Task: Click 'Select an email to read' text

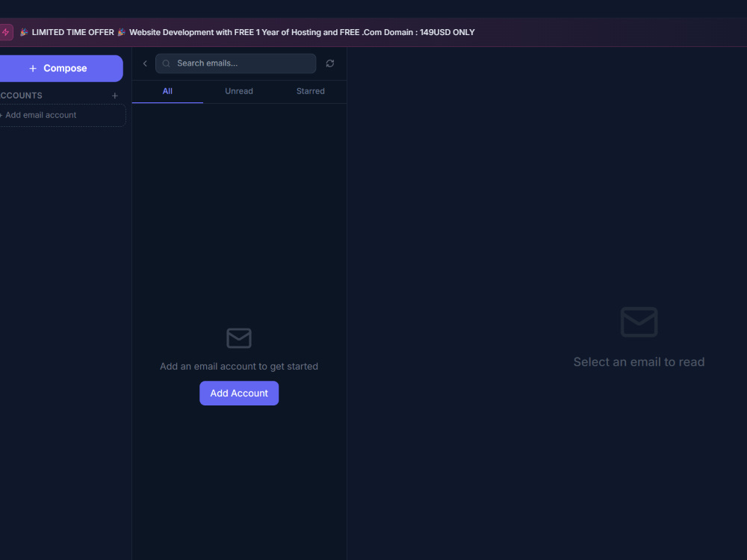Action: pos(639,362)
